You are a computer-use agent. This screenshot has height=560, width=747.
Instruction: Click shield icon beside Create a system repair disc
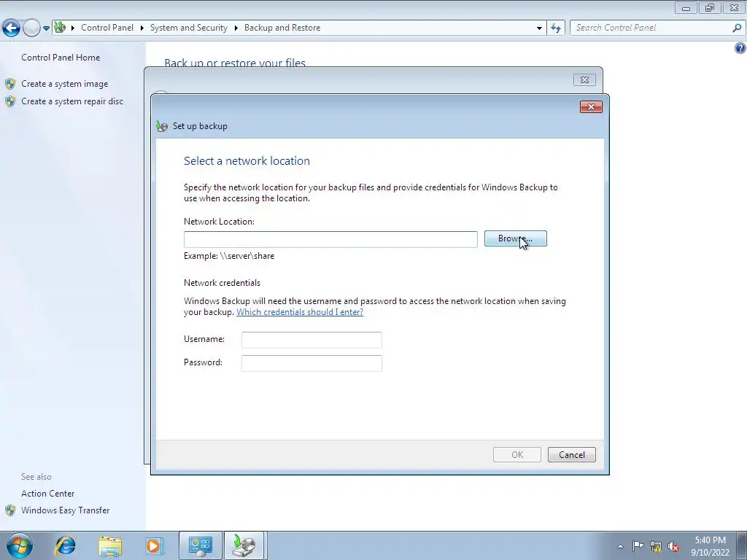coord(10,101)
